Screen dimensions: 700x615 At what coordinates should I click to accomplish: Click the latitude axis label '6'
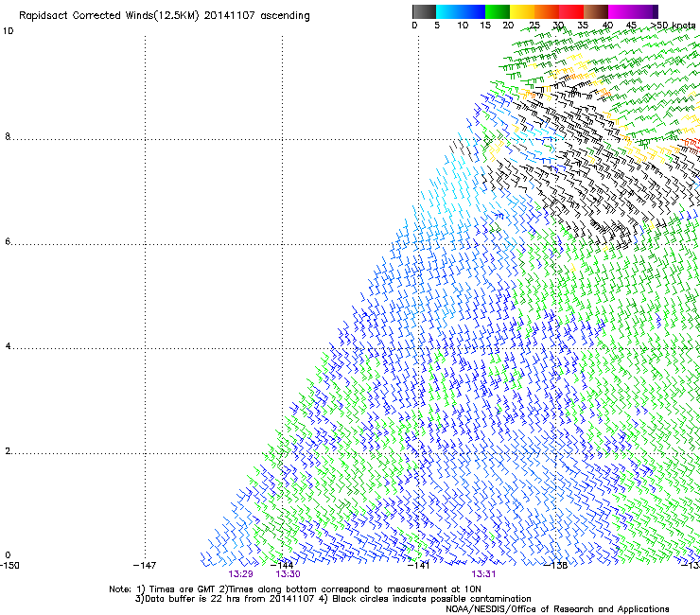(8, 241)
